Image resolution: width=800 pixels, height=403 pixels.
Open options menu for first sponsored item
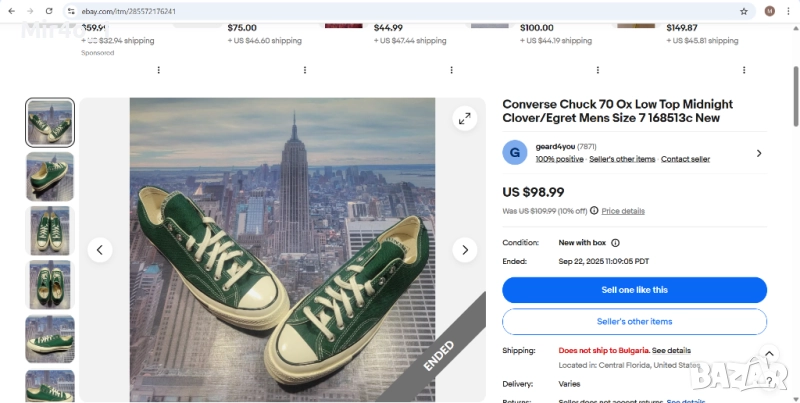(x=158, y=70)
